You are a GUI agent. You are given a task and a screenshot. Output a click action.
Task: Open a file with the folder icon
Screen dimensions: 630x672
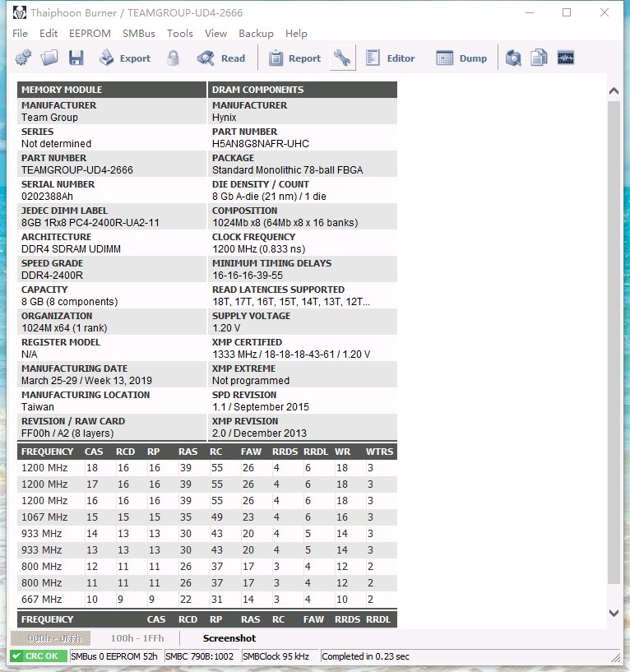[x=49, y=58]
